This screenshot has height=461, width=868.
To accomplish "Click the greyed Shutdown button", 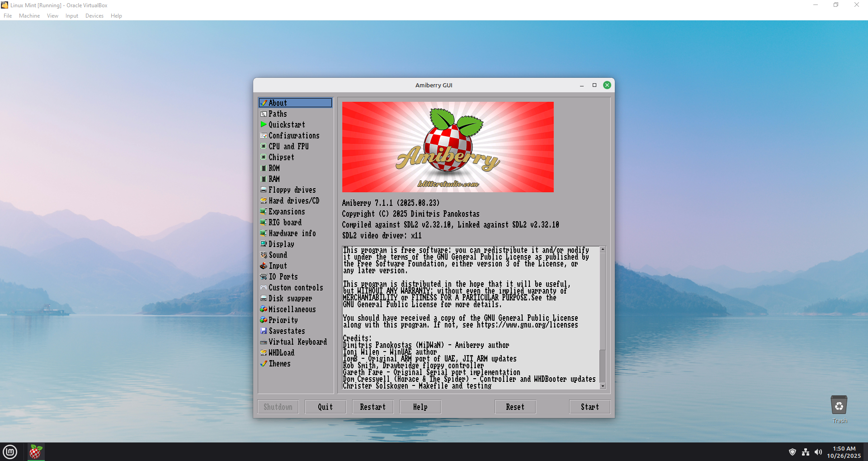I will (x=278, y=407).
